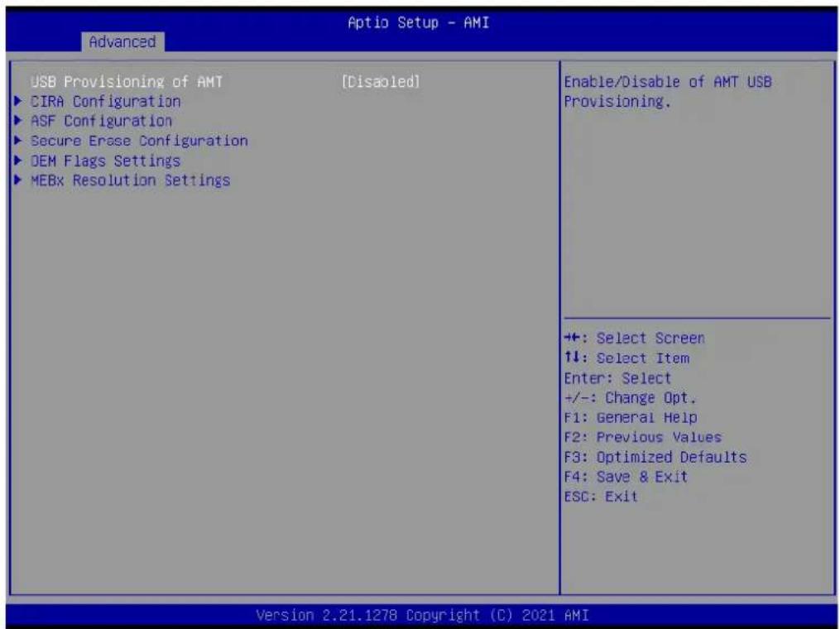This screenshot has width=840, height=629.
Task: Open ASF Configuration submenu
Action: [101, 121]
